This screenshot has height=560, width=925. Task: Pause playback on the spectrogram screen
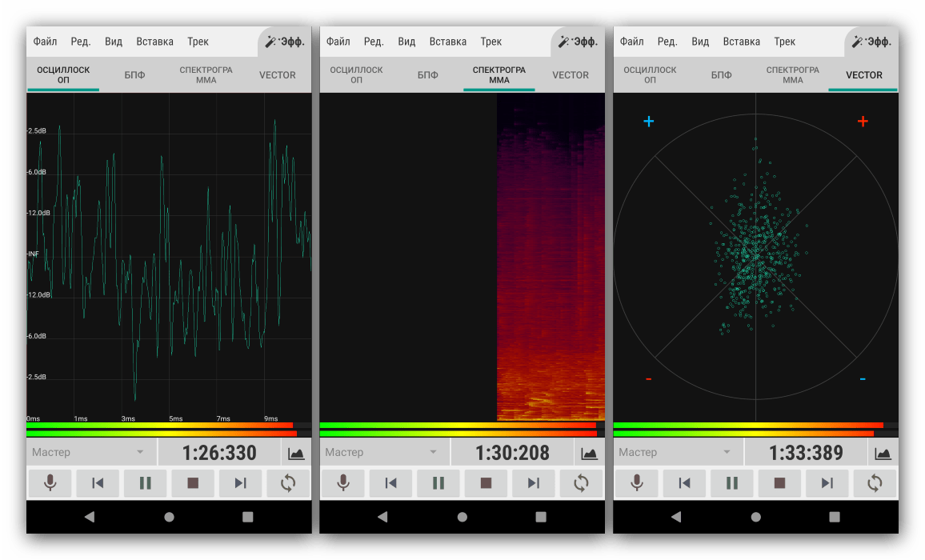438,483
